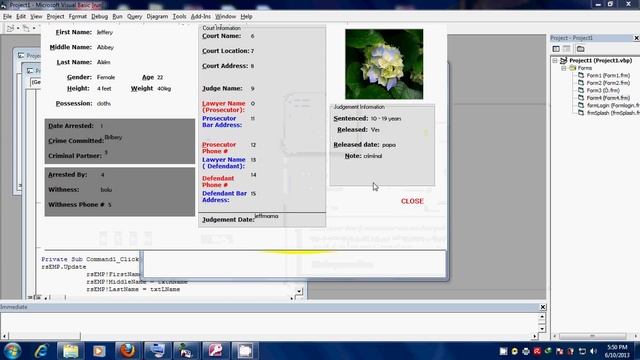Open the Run menu
This screenshot has width=640, height=360.
tap(117, 17)
